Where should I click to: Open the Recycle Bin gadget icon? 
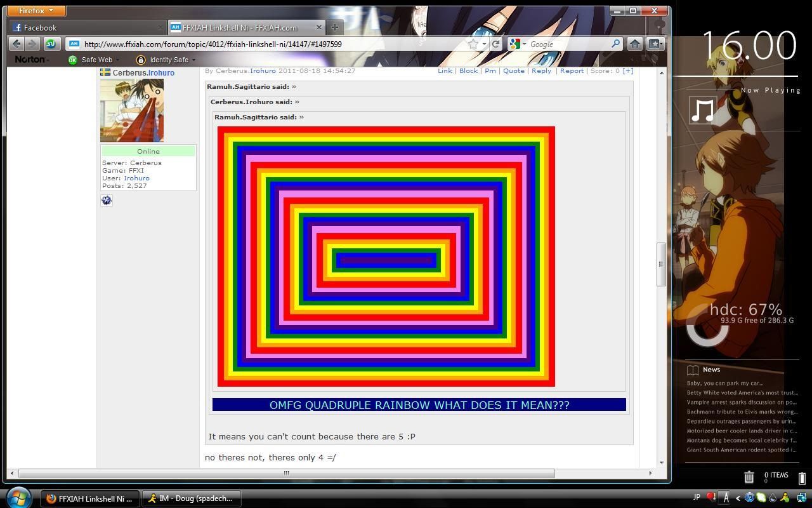coord(749,477)
